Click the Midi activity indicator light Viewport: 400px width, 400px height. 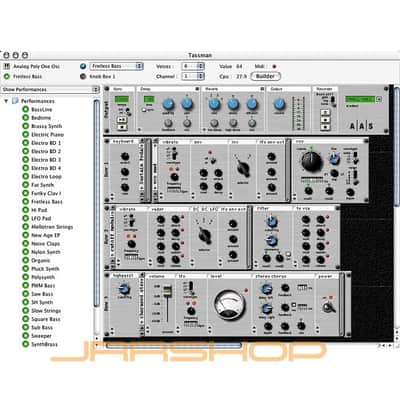[274, 66]
